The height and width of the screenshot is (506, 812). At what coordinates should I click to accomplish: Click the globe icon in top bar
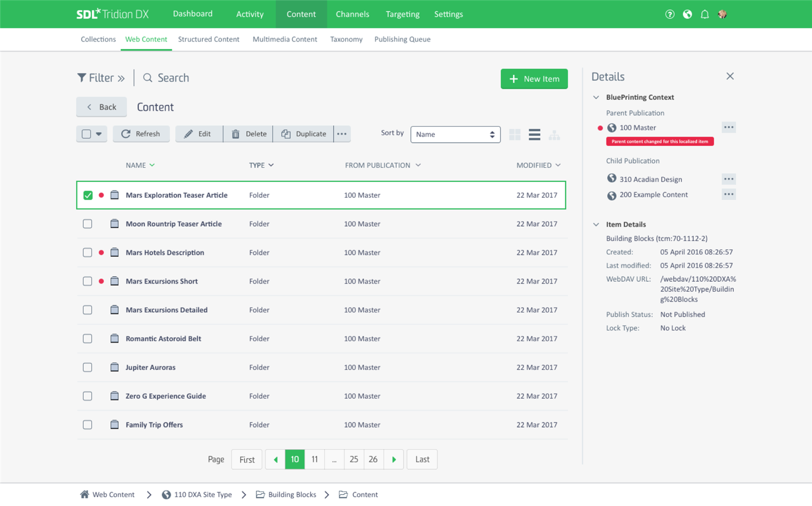click(x=688, y=14)
